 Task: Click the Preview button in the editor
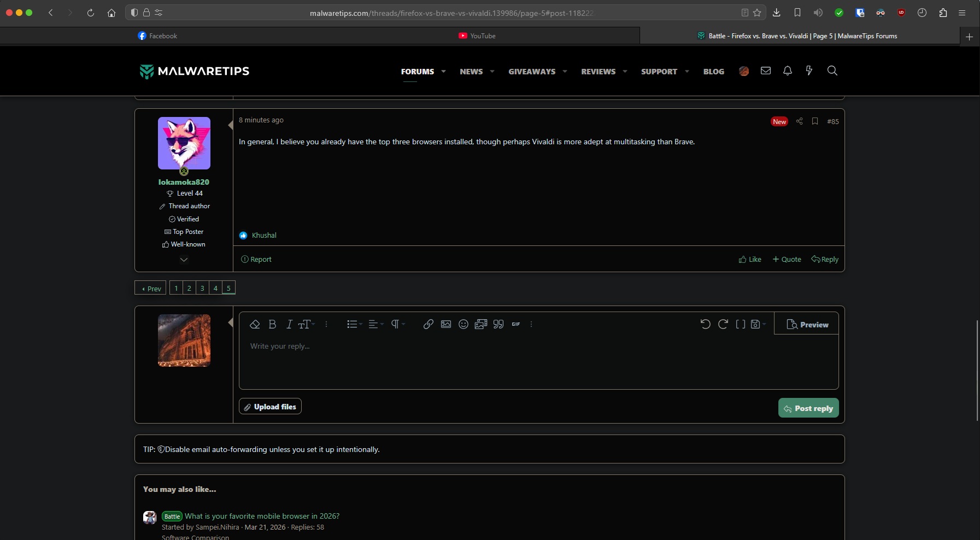coord(807,325)
